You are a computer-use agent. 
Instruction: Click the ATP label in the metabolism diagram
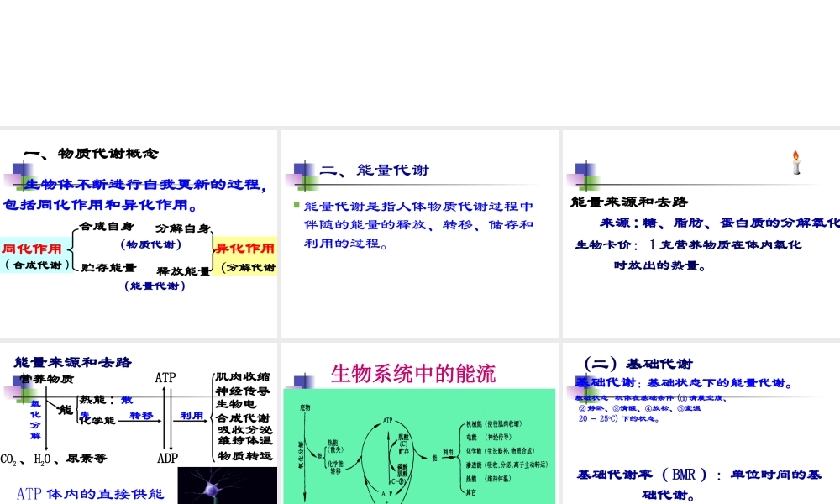coord(165,379)
